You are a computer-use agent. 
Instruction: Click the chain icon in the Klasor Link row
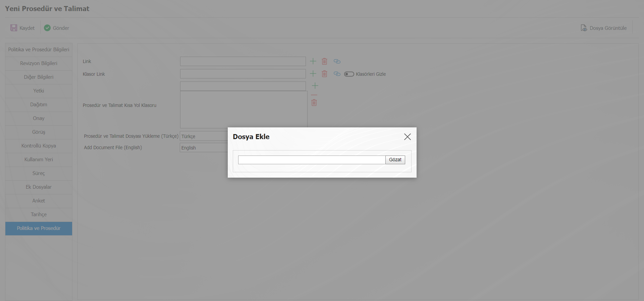pos(337,74)
